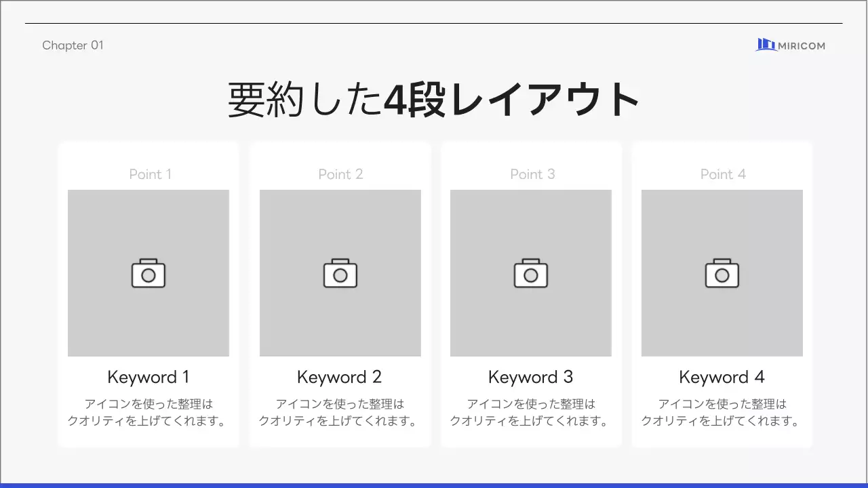
Task: Open the Chapter 01 label
Action: tap(73, 45)
